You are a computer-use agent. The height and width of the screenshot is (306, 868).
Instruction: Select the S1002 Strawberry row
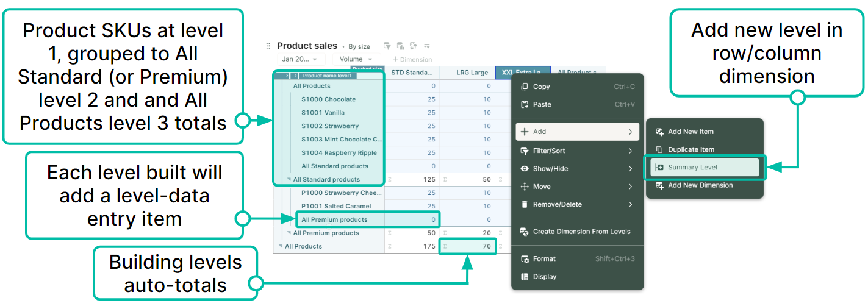[x=330, y=126]
